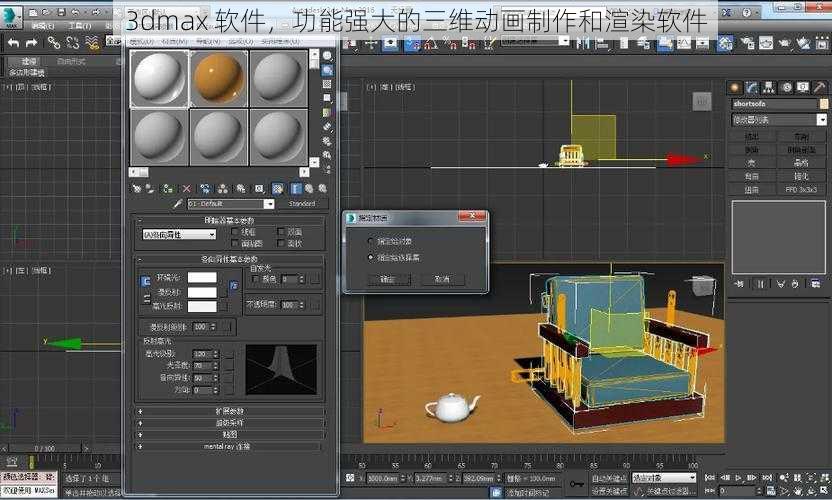Screen dimensions: 832x500
Task: Open 选定对象 key filter dropdown
Action: pos(663,478)
